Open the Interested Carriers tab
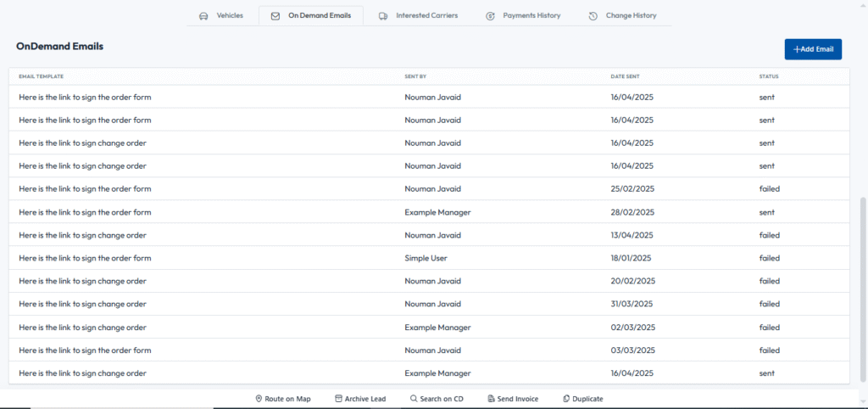This screenshot has height=409, width=868. coord(419,15)
